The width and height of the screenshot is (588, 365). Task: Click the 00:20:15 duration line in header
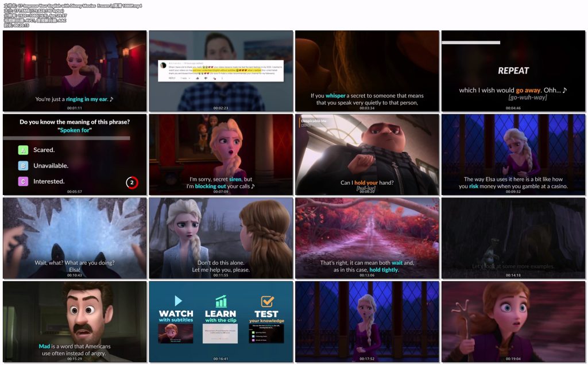tap(16, 25)
